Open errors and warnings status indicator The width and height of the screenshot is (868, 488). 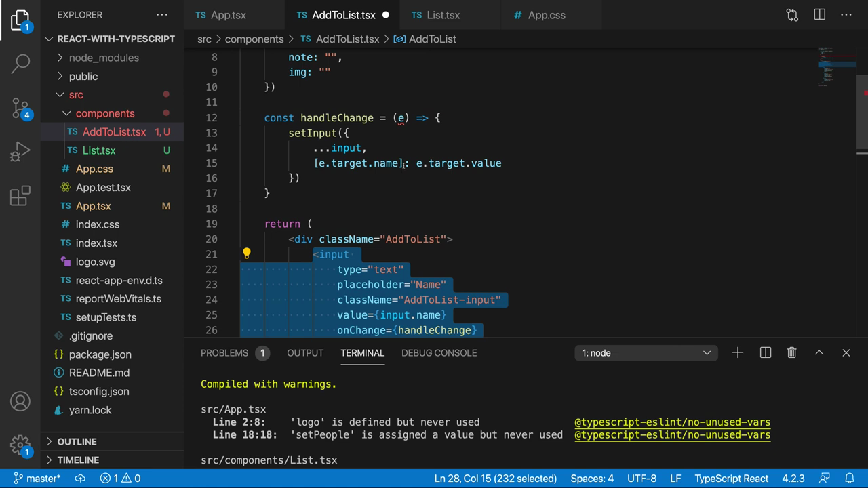[120, 479]
